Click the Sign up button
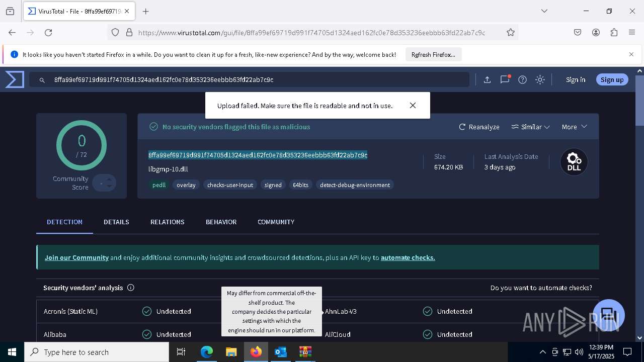This screenshot has height=362, width=644. tap(612, 79)
